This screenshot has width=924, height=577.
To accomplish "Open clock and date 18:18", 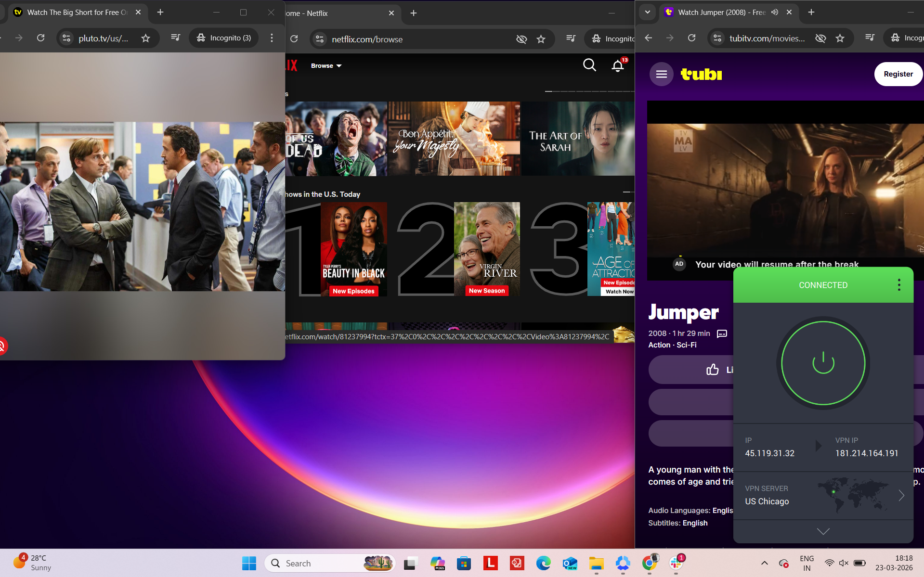I will 894,563.
